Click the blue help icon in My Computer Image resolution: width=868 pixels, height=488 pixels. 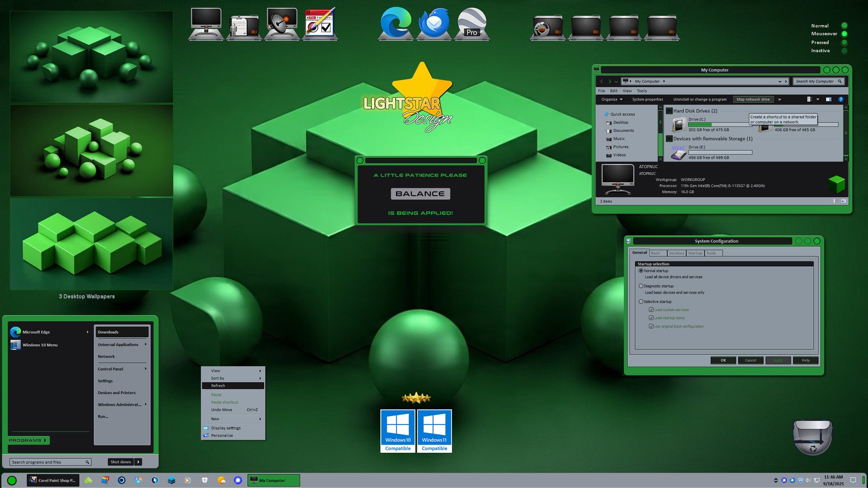tap(840, 99)
